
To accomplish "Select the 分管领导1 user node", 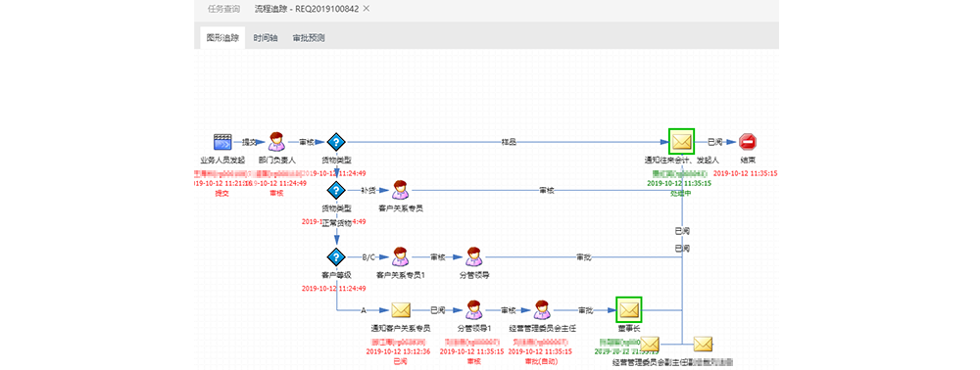I will (472, 309).
